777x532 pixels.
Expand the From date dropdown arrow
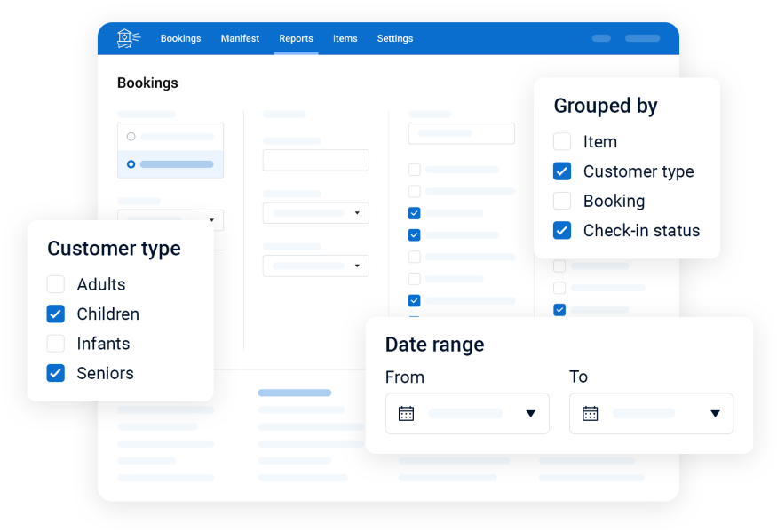(x=531, y=413)
